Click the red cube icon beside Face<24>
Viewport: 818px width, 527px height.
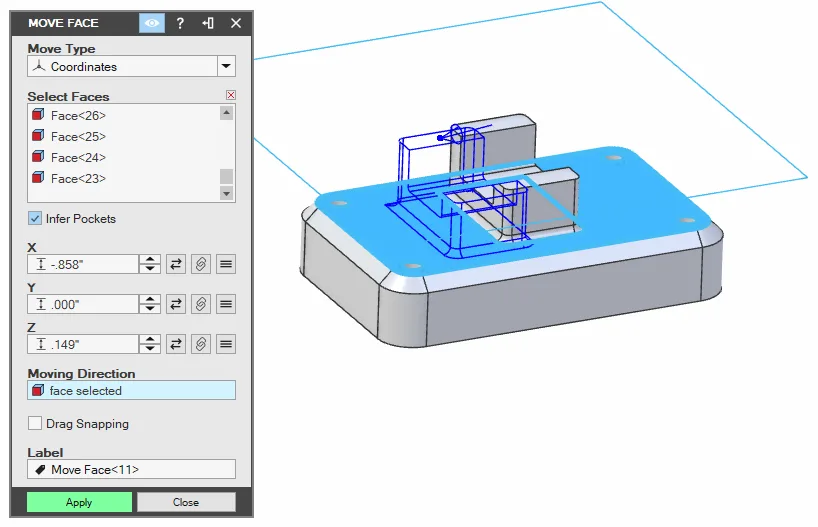click(38, 157)
